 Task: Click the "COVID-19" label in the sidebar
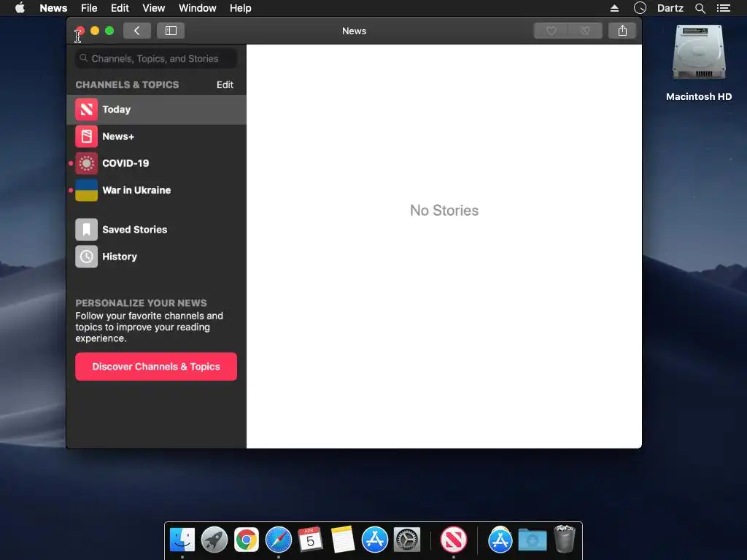(x=125, y=163)
